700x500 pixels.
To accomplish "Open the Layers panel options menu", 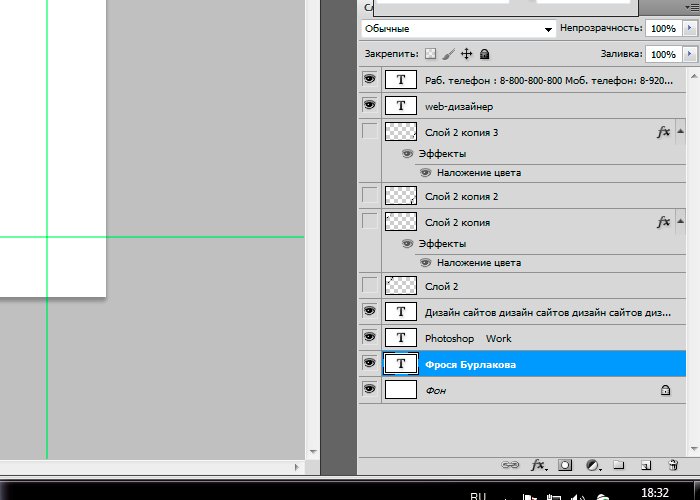I will click(x=689, y=7).
